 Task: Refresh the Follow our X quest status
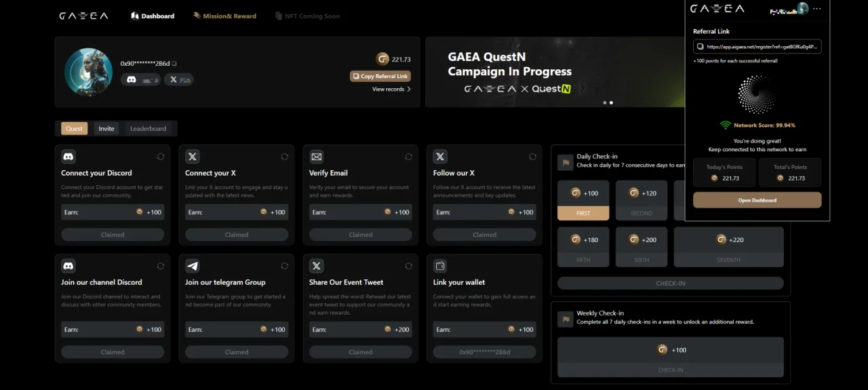[533, 157]
